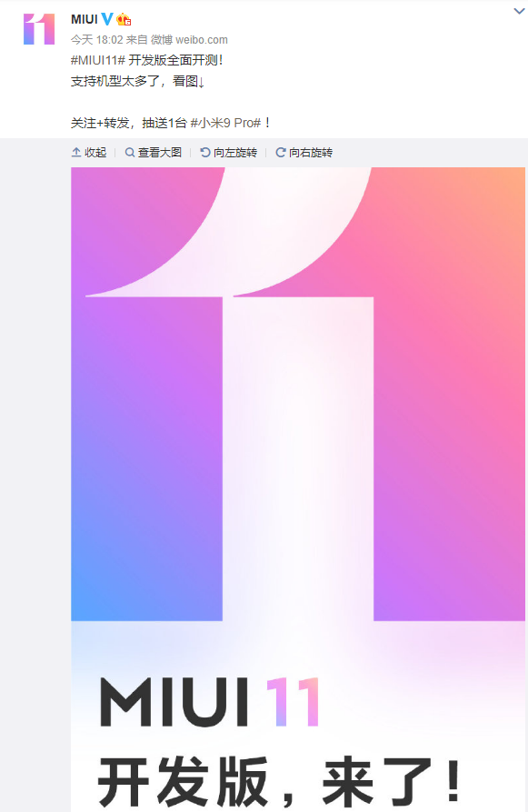The width and height of the screenshot is (528, 812).
Task: Expand the post options chevron menu
Action: click(519, 11)
